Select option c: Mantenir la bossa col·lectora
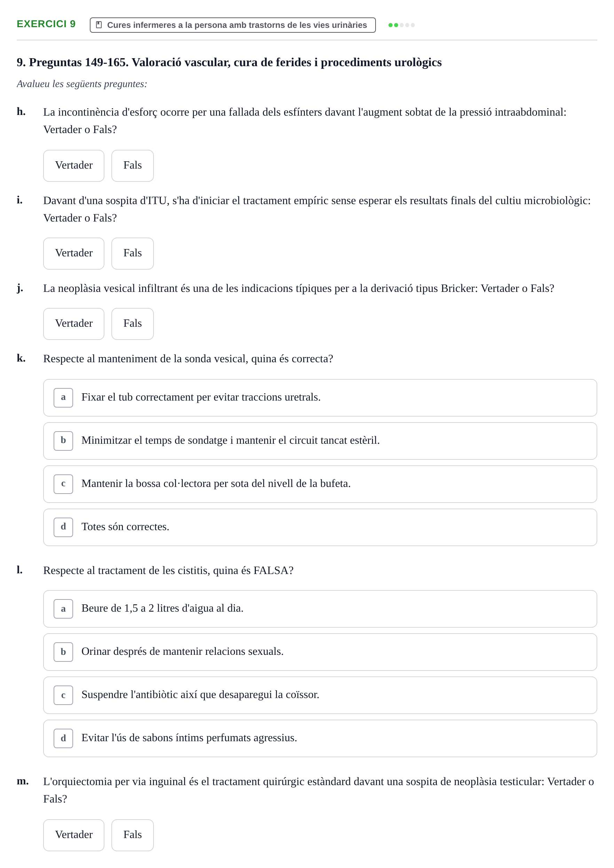The height and width of the screenshot is (868, 614). click(320, 484)
